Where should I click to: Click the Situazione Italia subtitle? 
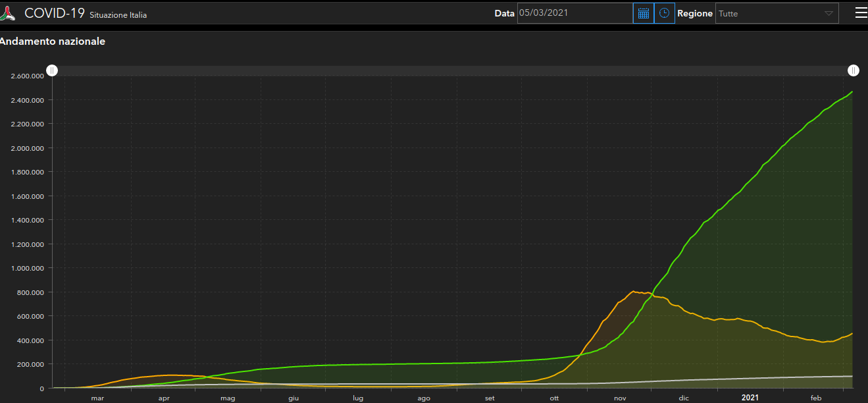coord(118,14)
